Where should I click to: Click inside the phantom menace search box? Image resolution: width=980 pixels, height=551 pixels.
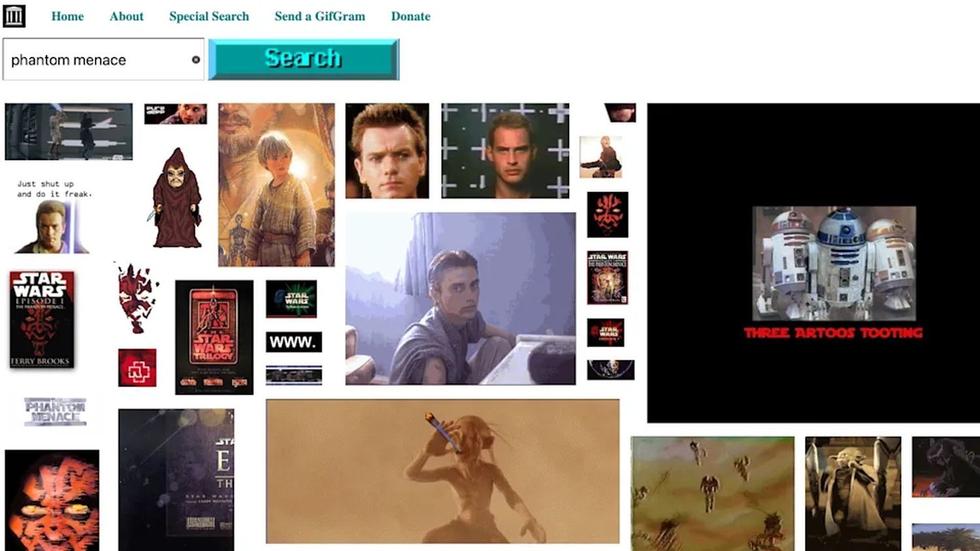point(98,59)
